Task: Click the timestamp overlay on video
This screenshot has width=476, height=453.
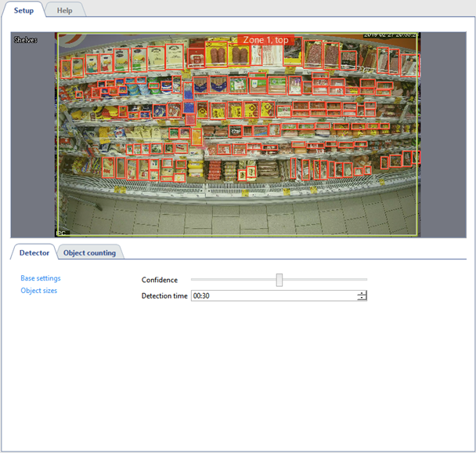Action: tap(390, 36)
